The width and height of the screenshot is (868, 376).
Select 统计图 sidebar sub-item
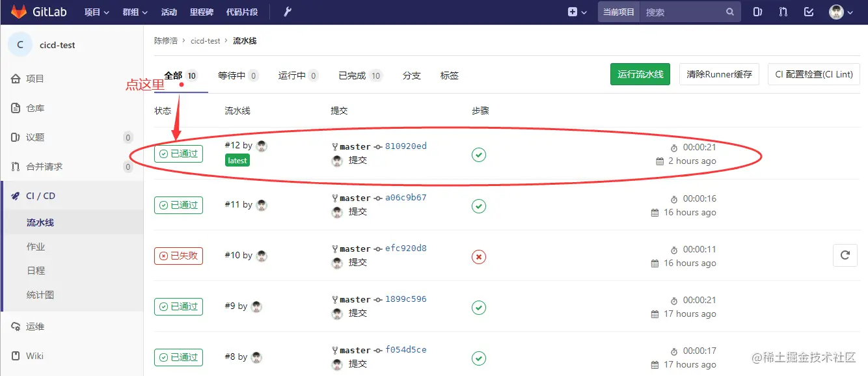click(40, 295)
